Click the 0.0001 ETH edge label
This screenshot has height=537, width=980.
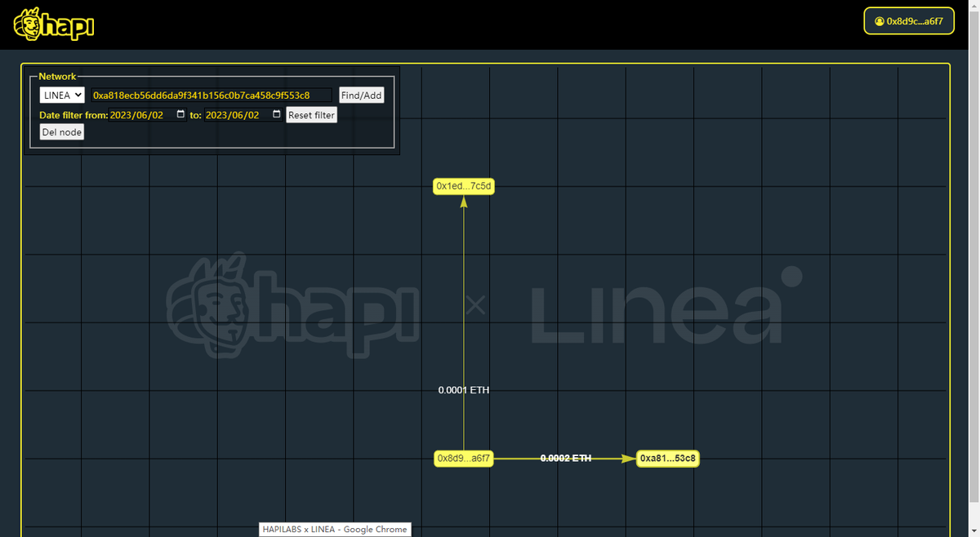(x=464, y=390)
